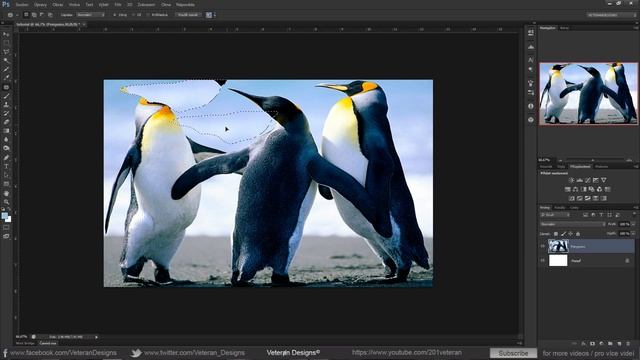Open the tool preset picker
640x360 pixels.
pos(12,15)
